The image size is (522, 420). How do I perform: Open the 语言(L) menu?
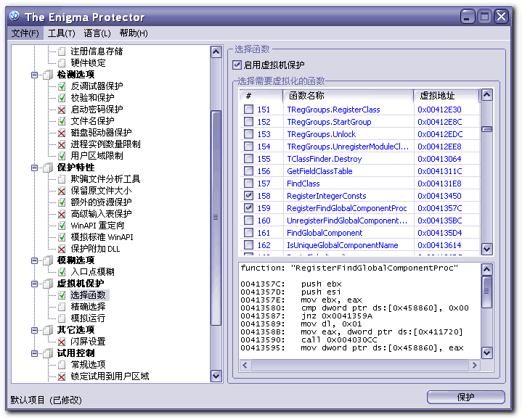click(x=97, y=33)
